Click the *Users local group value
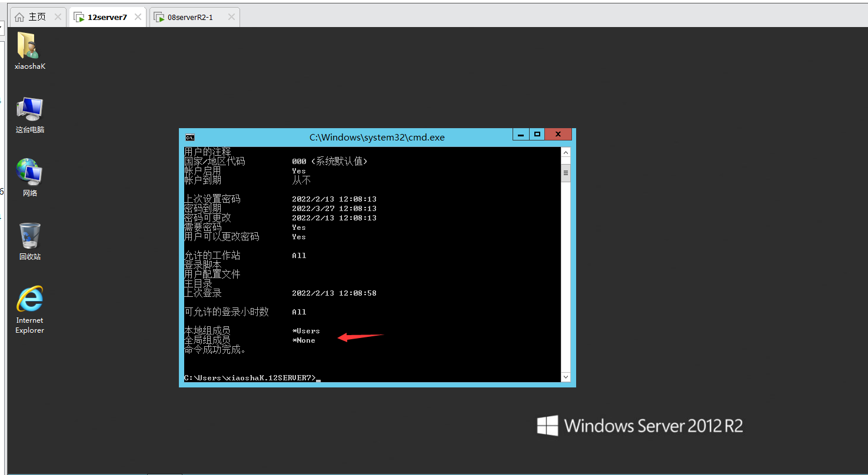This screenshot has height=475, width=868. (306, 331)
